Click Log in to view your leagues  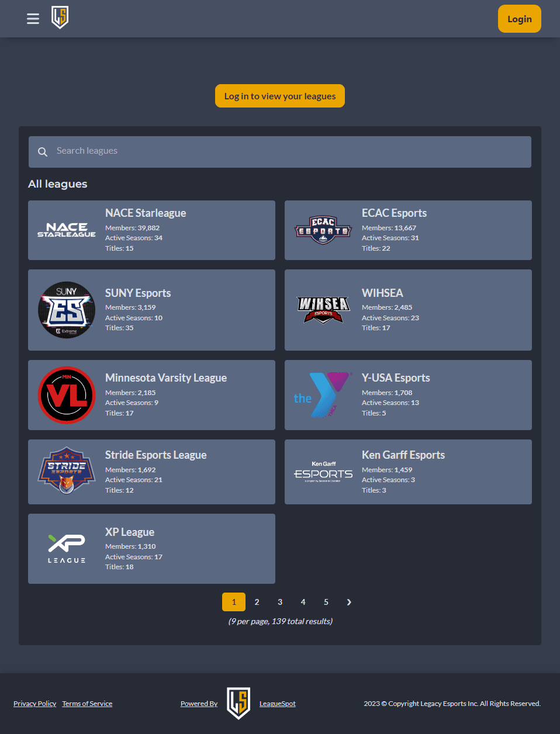280,96
